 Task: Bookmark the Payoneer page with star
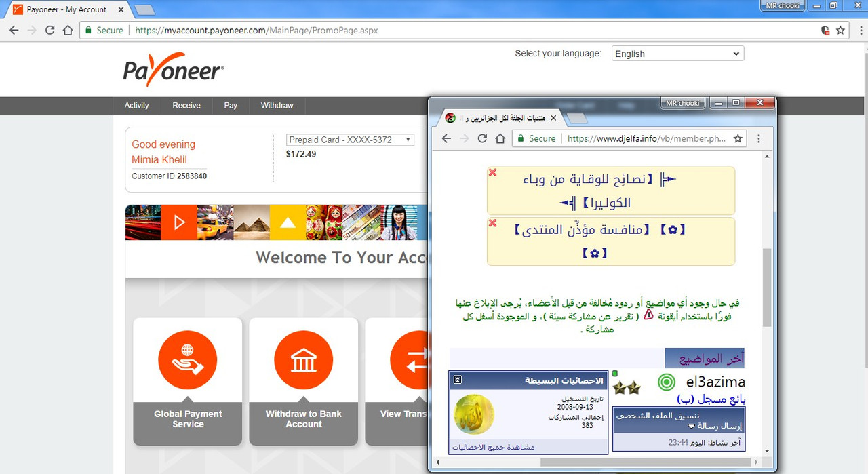pyautogui.click(x=841, y=31)
